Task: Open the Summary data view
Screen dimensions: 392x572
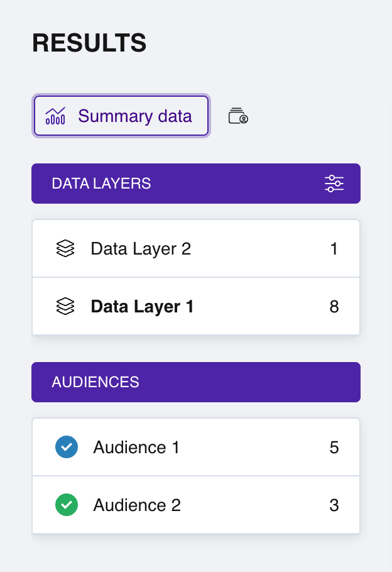Action: (121, 116)
